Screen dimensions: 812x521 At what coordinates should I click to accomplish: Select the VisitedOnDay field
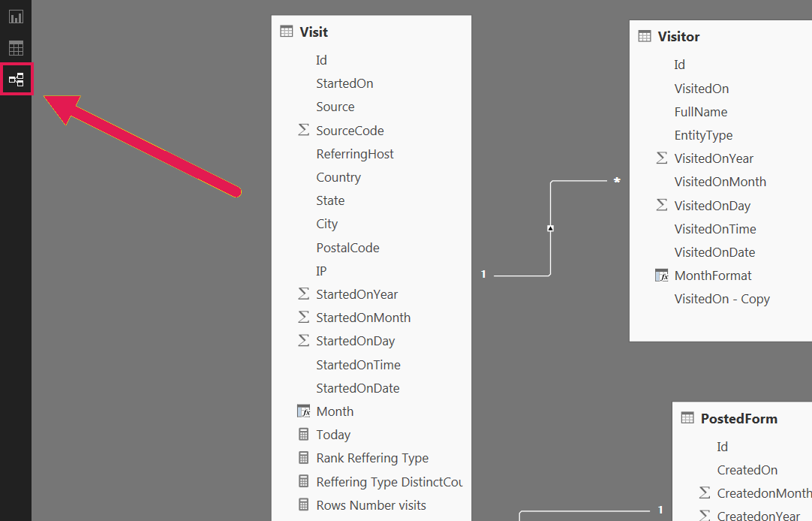[x=712, y=206]
